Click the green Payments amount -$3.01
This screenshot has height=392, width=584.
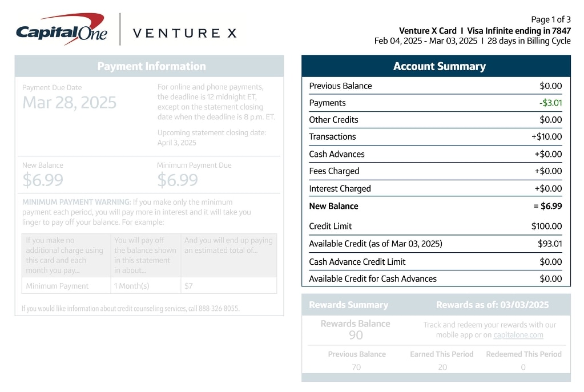click(550, 103)
